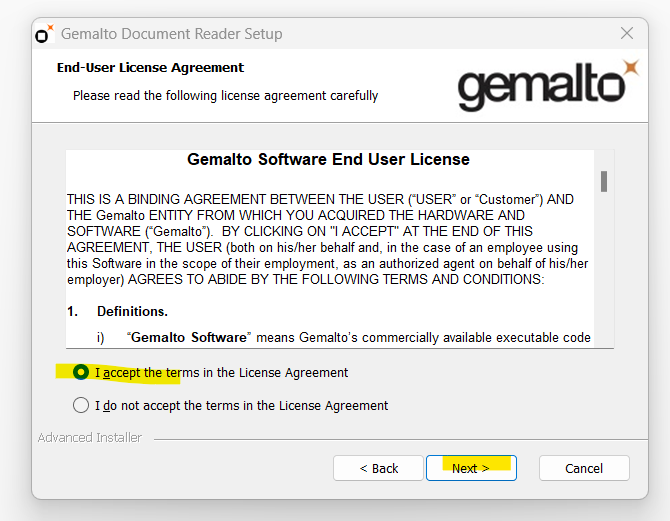Go back with the < Back button
This screenshot has height=521, width=670.
pos(378,468)
